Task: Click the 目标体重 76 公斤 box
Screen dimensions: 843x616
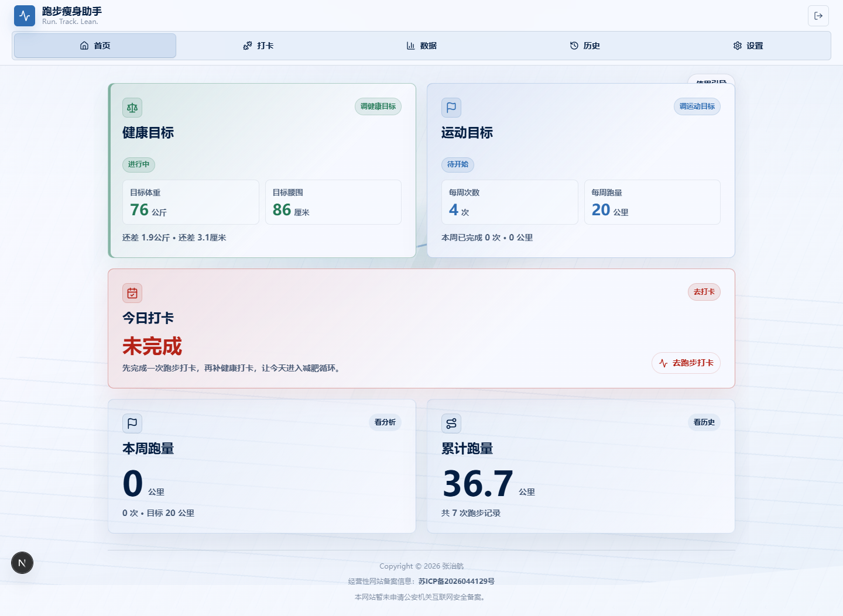Action: point(191,202)
